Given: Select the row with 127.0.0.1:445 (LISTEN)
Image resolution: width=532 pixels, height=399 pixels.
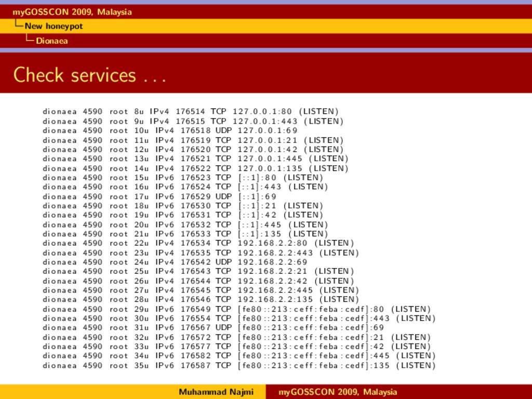Looking at the screenshot, I should [x=195, y=158].
